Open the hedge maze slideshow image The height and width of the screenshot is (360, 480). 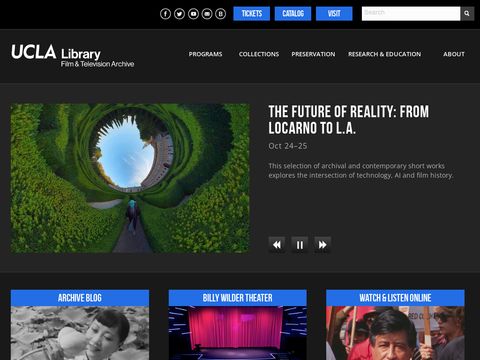click(x=130, y=178)
